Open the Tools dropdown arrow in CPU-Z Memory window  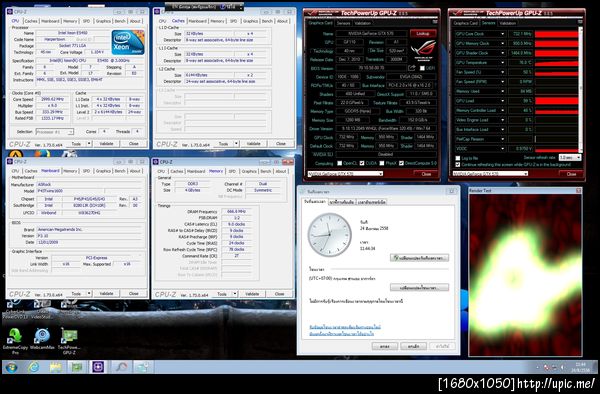pos(235,294)
